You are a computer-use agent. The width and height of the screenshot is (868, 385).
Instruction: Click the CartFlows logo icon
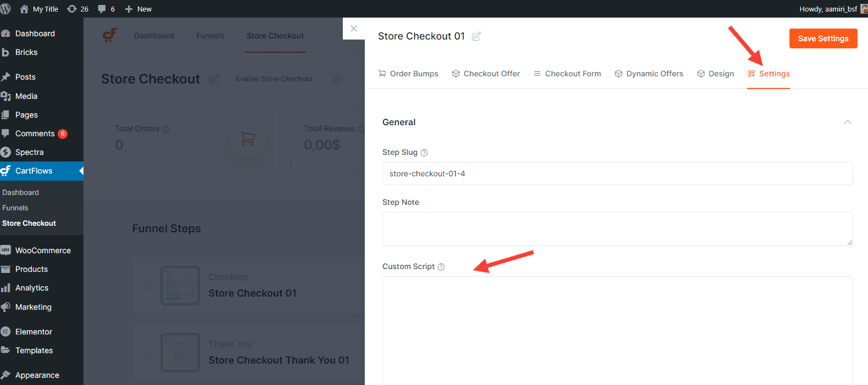110,36
